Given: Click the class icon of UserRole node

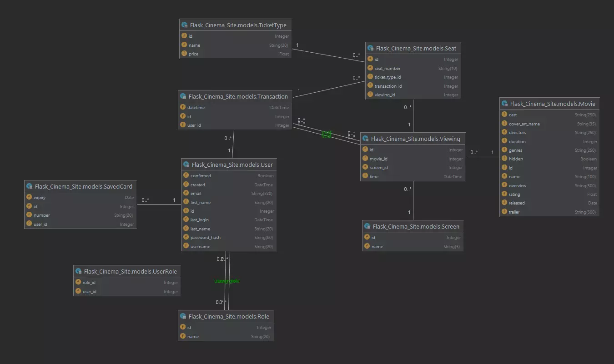Looking at the screenshot, I should (x=79, y=271).
